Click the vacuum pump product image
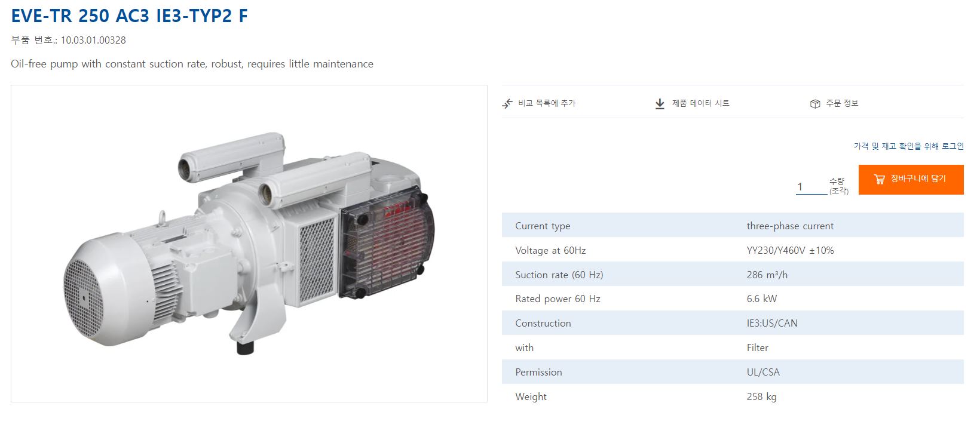 point(249,244)
